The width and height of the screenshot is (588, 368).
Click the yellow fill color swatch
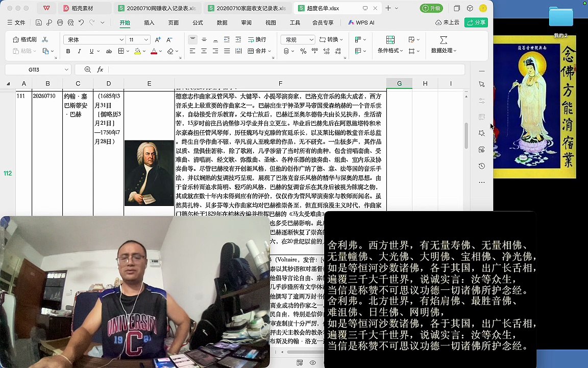click(138, 51)
